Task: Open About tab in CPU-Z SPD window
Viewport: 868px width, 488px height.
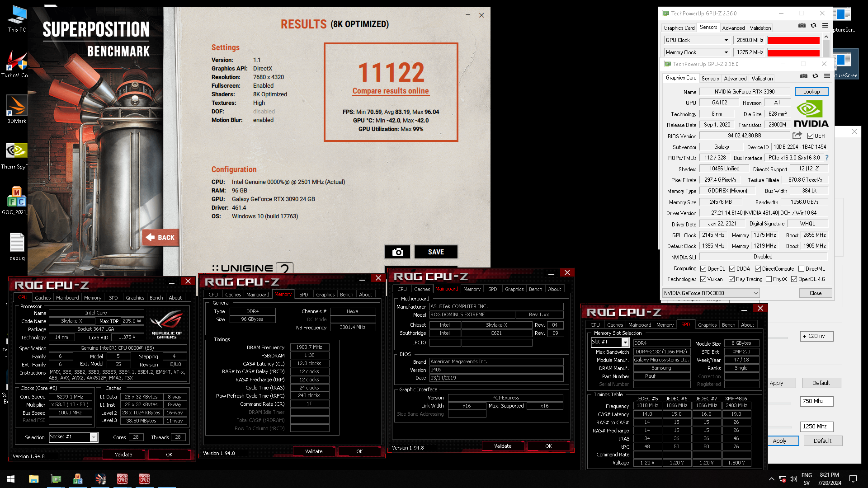Action: tap(747, 325)
